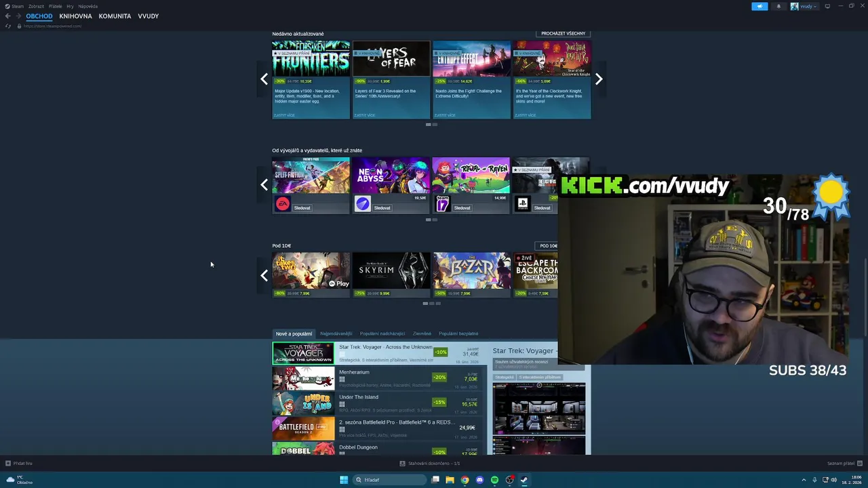Image resolution: width=868 pixels, height=488 pixels.
Task: Open the Skyrim game tile
Action: click(391, 275)
